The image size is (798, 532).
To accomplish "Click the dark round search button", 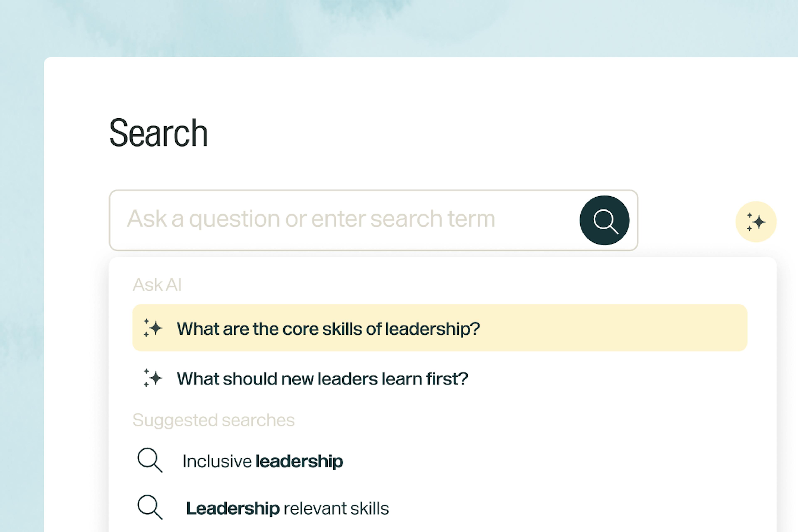I will [604, 220].
